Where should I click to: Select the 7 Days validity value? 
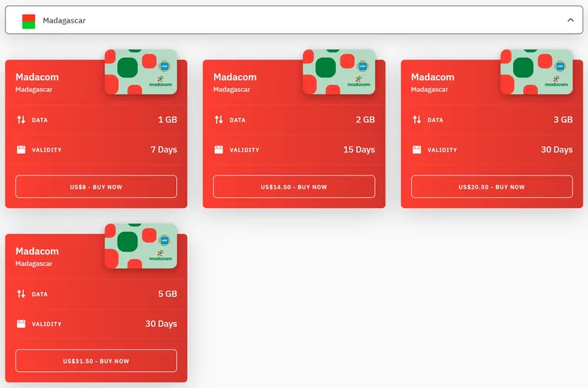(x=164, y=150)
